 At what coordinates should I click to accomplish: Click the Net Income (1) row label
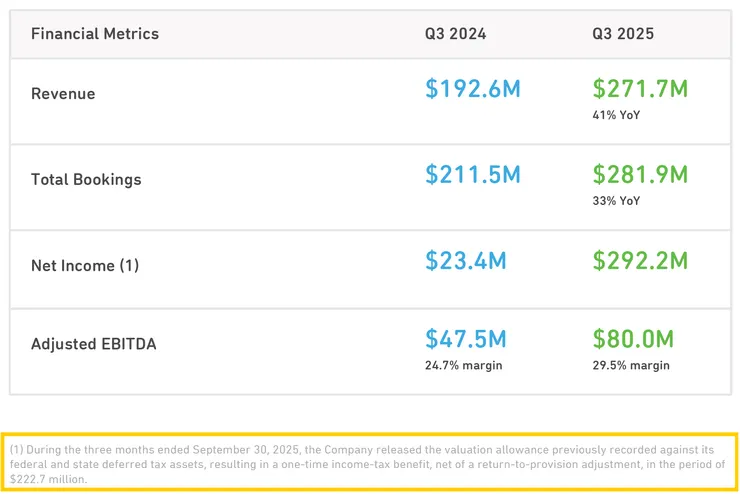(85, 266)
